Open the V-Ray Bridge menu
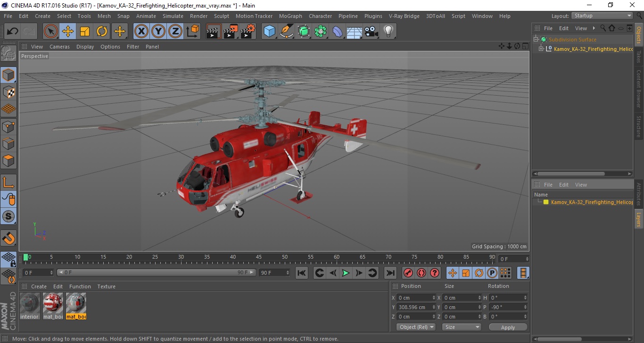The width and height of the screenshot is (644, 343). pos(404,16)
